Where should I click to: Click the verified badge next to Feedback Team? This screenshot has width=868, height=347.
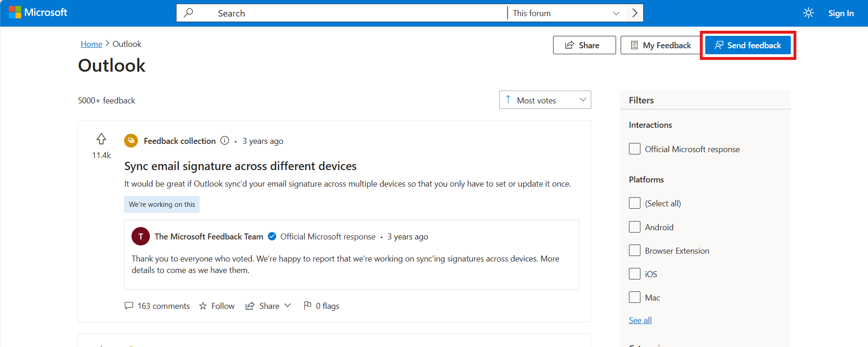[x=272, y=236]
